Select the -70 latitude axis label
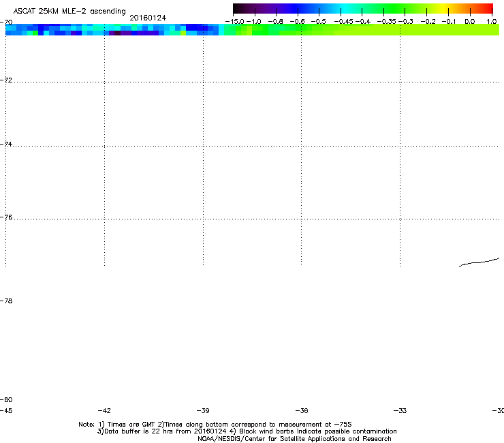The image size is (504, 443). pos(6,22)
